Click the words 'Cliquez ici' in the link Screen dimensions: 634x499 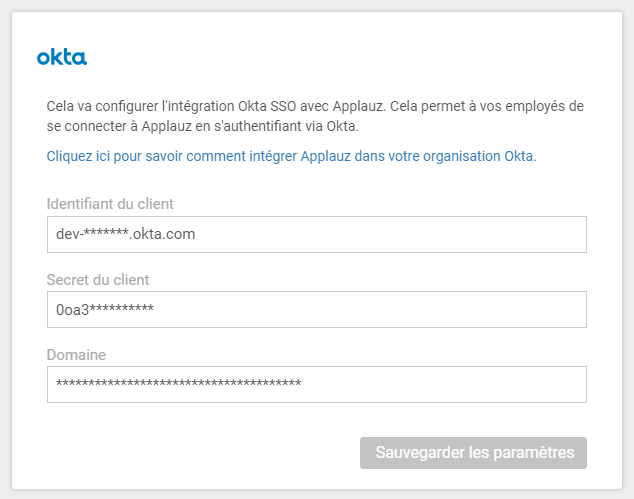pos(80,156)
